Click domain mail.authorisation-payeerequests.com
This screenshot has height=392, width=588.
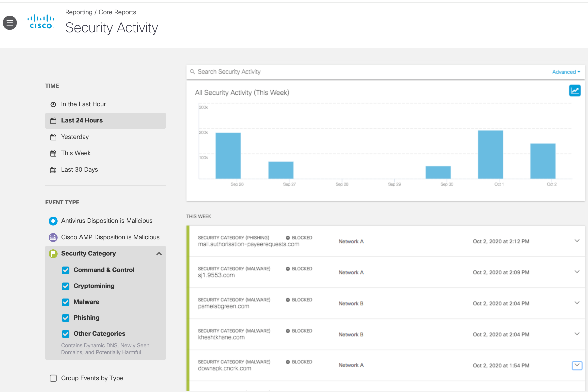(248, 244)
